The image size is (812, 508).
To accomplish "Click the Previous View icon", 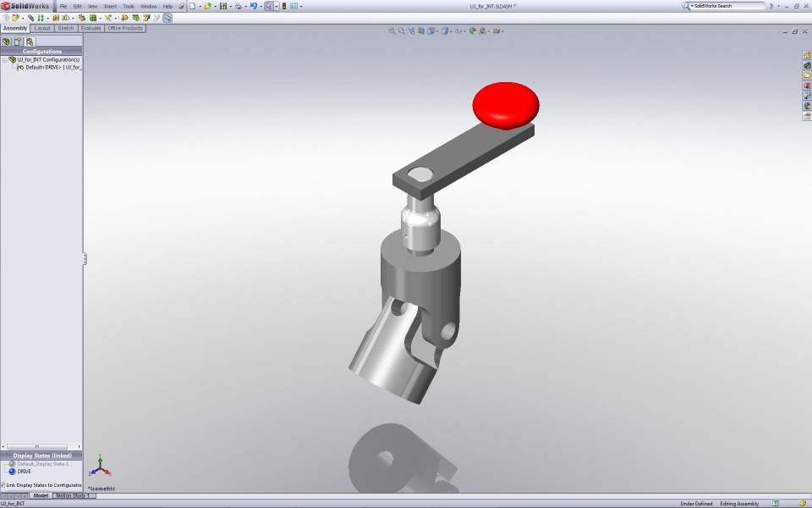I will [x=412, y=31].
